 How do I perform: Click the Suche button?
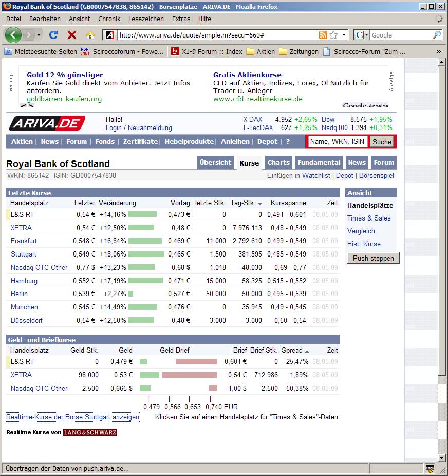382,142
